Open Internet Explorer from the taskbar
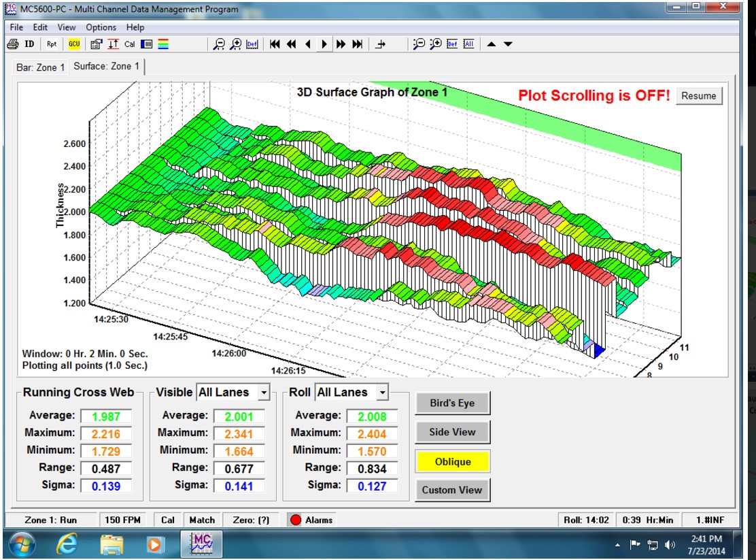756x560 pixels. click(67, 544)
